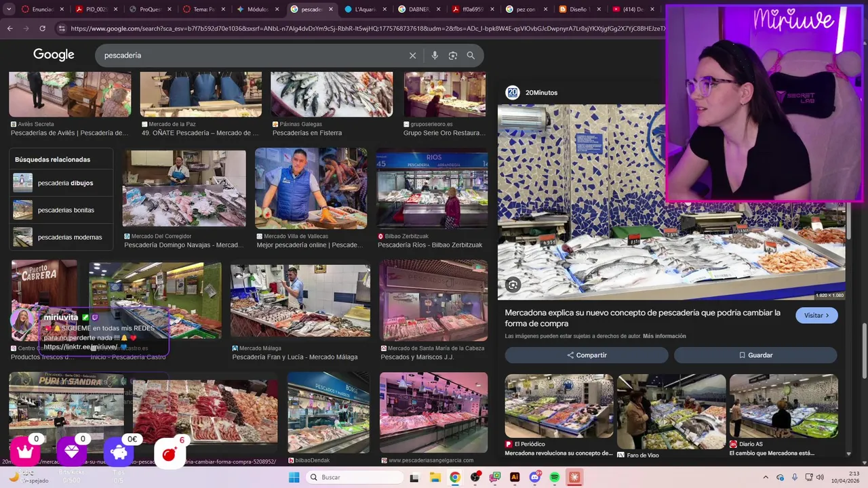Clear the search box with the X icon
868x488 pixels.
[x=412, y=56]
